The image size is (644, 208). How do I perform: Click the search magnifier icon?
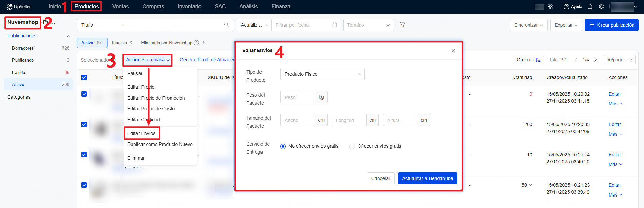[x=226, y=25]
